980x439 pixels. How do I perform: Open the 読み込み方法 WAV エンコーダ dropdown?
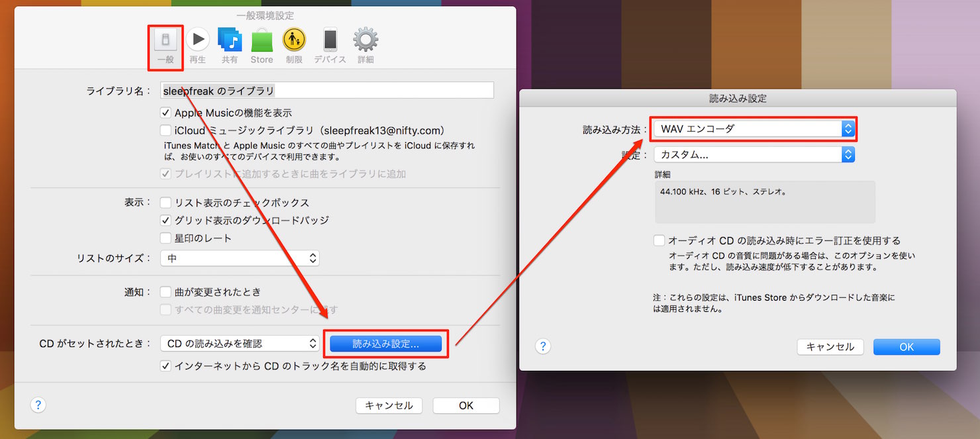(754, 129)
